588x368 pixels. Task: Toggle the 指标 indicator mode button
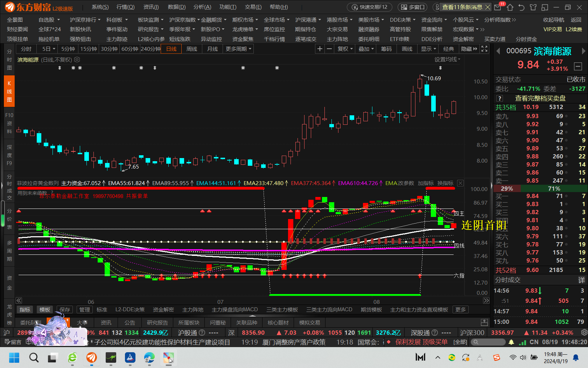(25, 310)
